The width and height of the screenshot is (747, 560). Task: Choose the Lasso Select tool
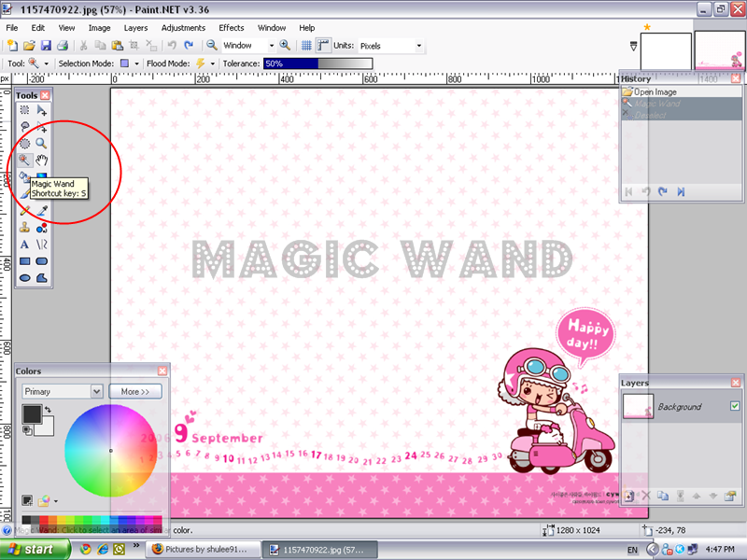pyautogui.click(x=24, y=126)
